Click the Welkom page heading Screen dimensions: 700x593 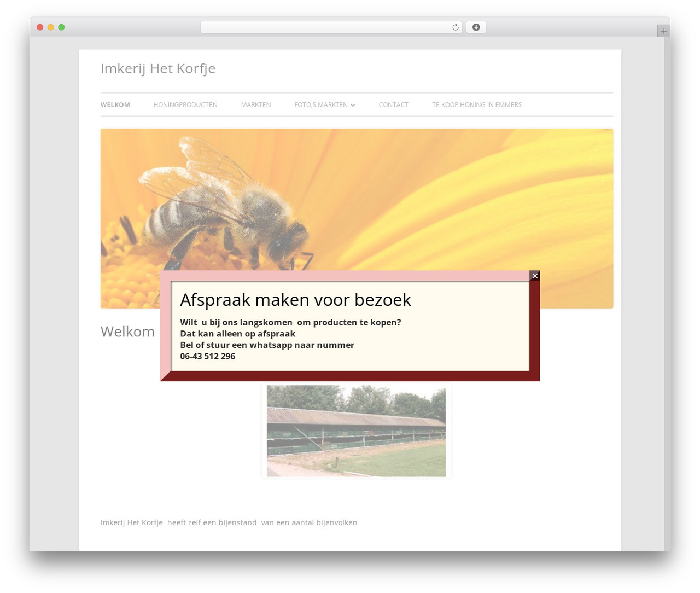coord(128,332)
